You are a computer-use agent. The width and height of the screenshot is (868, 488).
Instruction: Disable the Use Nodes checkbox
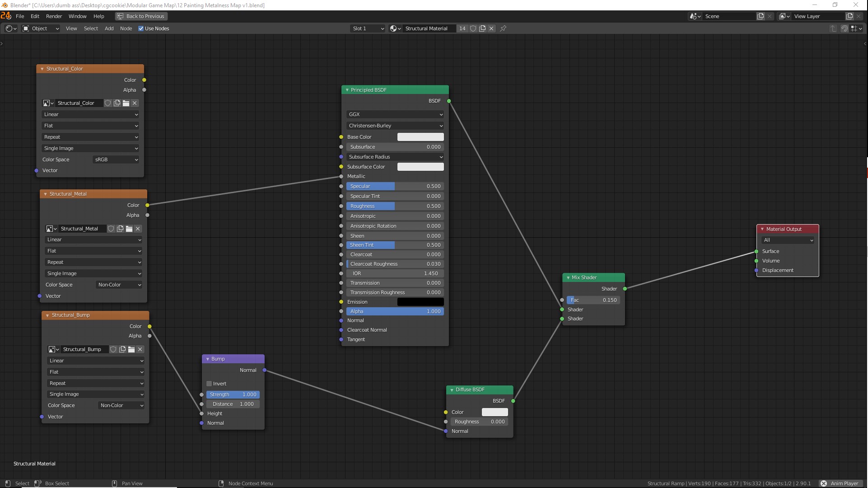click(x=141, y=28)
